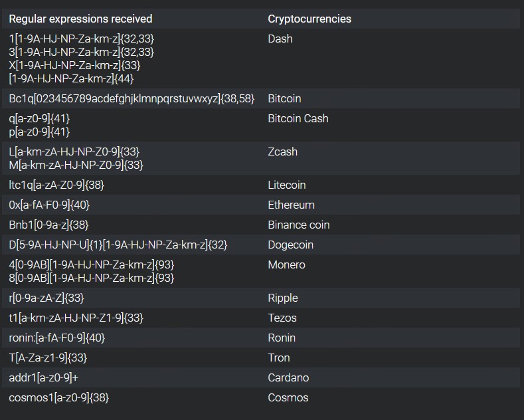Click the 'Regular expressions received' column header
The height and width of the screenshot is (420, 524).
pyautogui.click(x=80, y=19)
